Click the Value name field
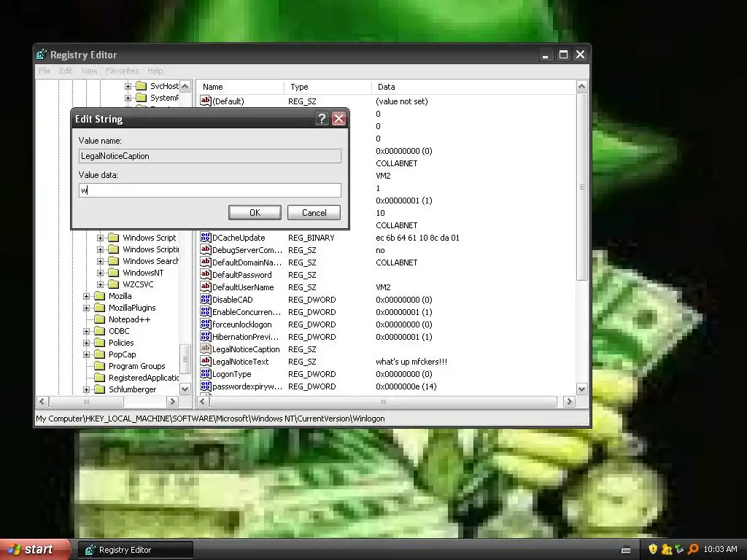The height and width of the screenshot is (560, 747). pyautogui.click(x=209, y=156)
